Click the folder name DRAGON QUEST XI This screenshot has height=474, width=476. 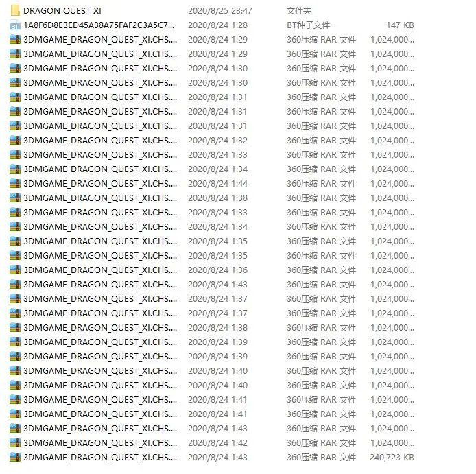(62, 10)
